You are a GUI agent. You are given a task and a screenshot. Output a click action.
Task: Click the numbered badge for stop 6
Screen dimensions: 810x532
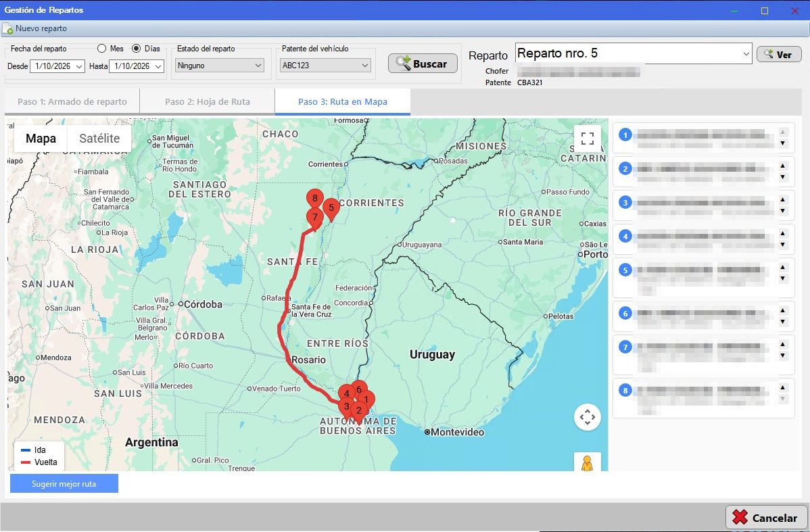point(625,314)
